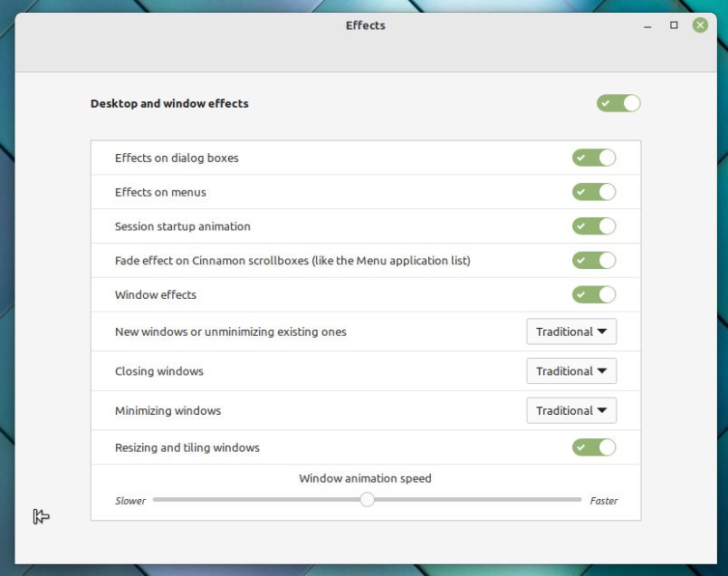This screenshot has width=728, height=576.
Task: Click the Slower label beside the slider
Action: (x=130, y=501)
